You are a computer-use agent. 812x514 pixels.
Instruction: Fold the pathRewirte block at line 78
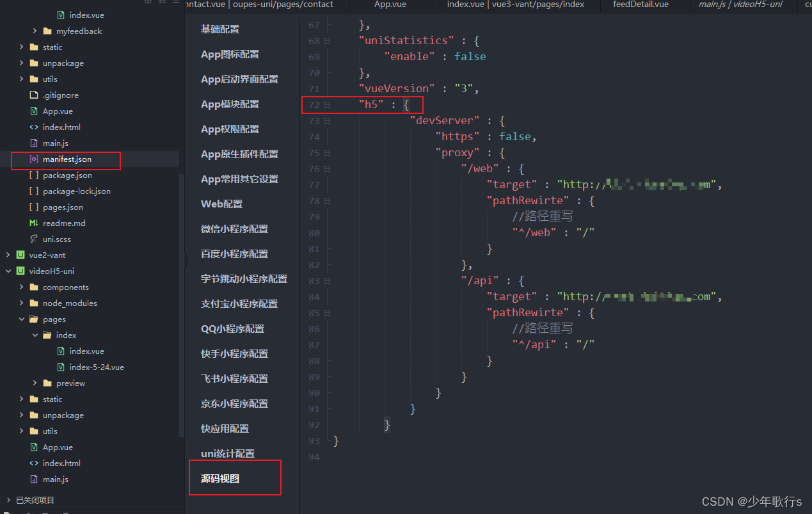pyautogui.click(x=327, y=200)
